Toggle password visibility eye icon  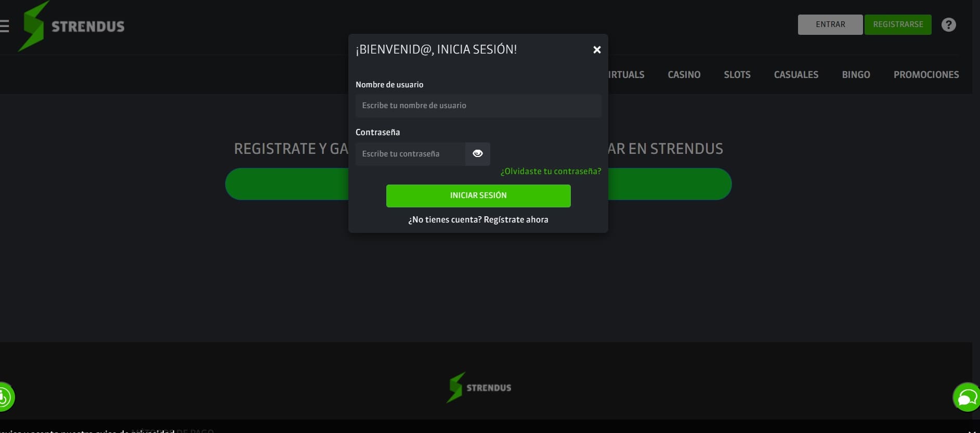coord(478,153)
